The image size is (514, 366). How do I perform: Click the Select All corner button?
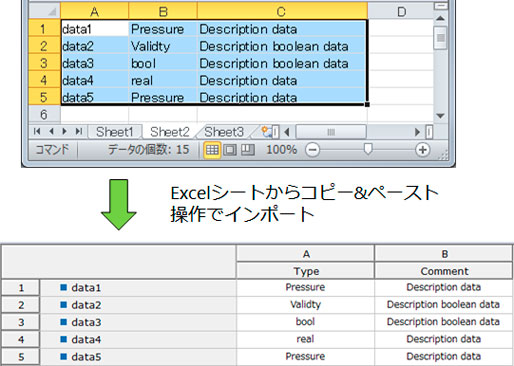click(45, 11)
